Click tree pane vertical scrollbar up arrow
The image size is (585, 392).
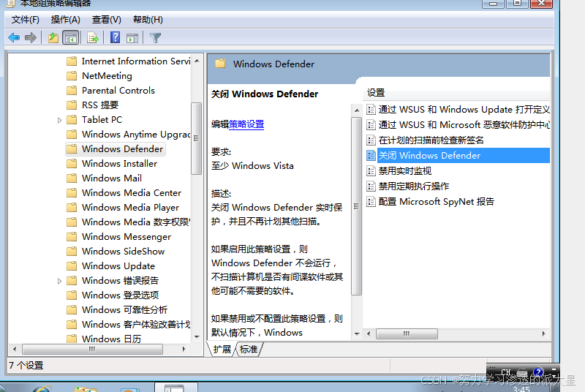pos(197,61)
